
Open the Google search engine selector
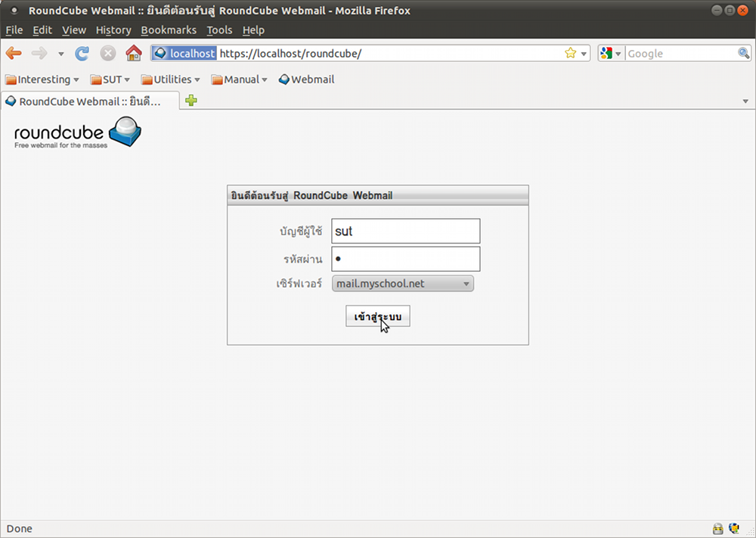click(611, 53)
